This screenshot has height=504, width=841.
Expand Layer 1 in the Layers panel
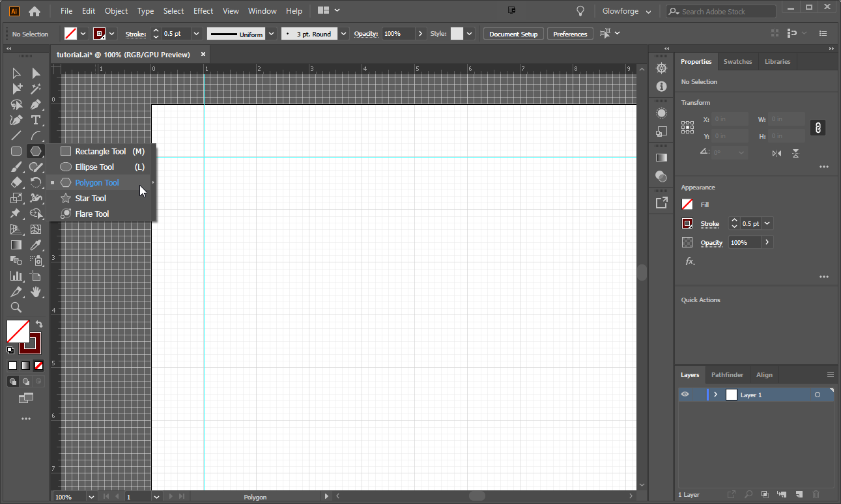click(715, 394)
